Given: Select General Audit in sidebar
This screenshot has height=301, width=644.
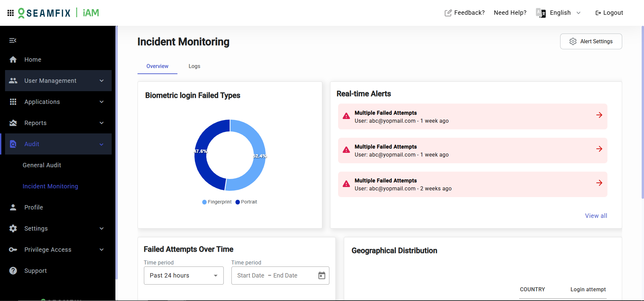Looking at the screenshot, I should (42, 165).
